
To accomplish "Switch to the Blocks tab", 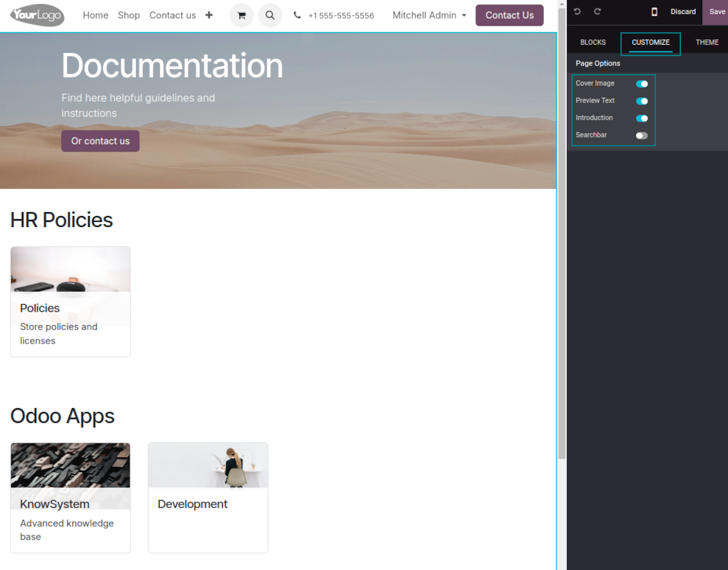I will click(x=593, y=43).
